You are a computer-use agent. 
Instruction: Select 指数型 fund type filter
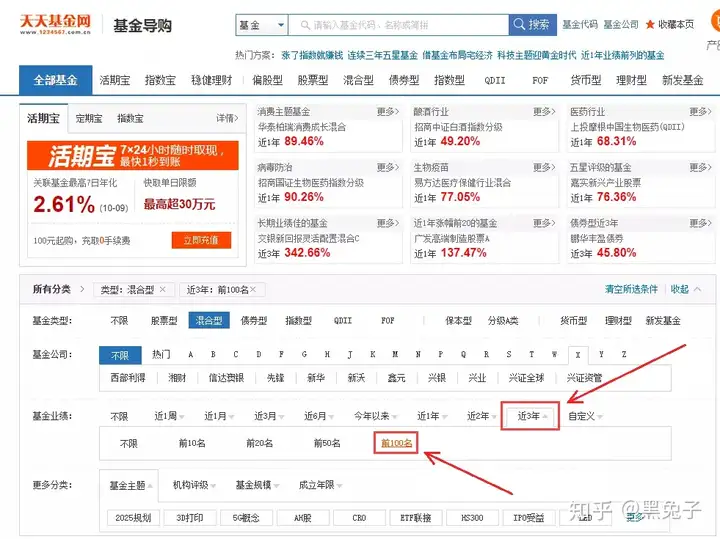pyautogui.click(x=298, y=320)
